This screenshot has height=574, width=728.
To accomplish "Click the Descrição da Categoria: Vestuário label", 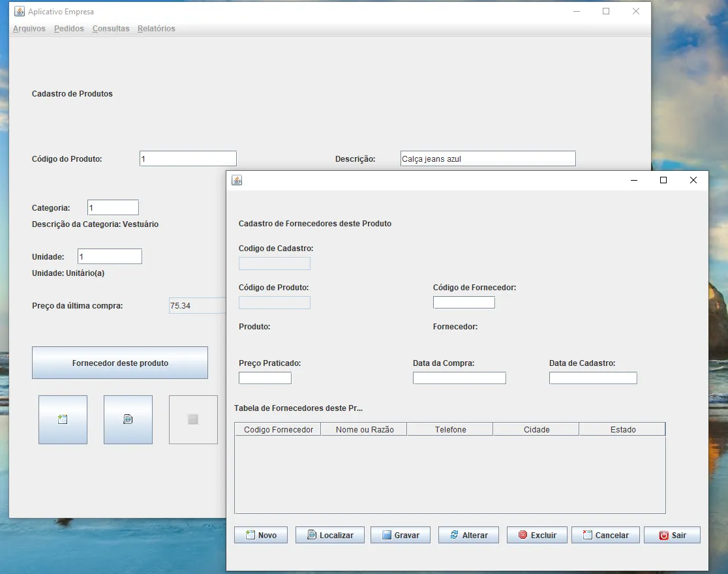I will [x=95, y=224].
